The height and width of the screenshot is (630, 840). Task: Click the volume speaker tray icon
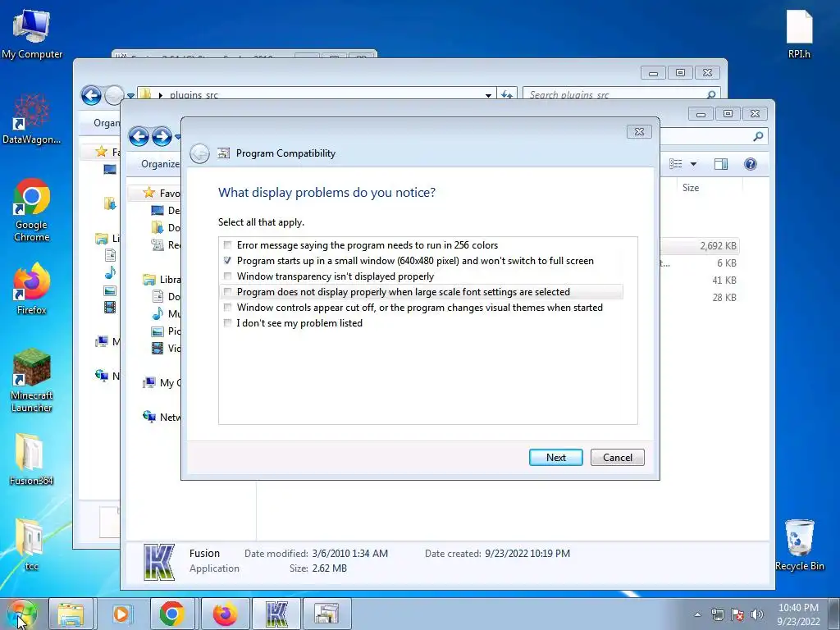[756, 615]
